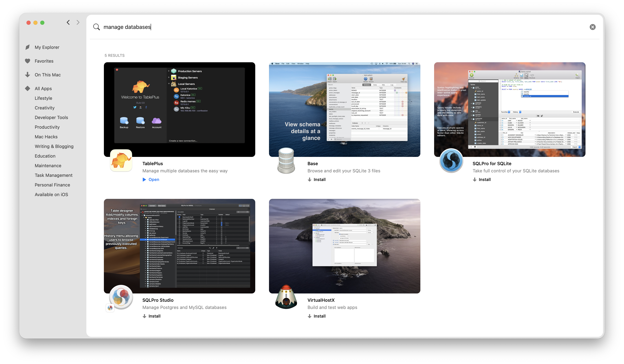Open On This Mac in the sidebar

(x=47, y=75)
